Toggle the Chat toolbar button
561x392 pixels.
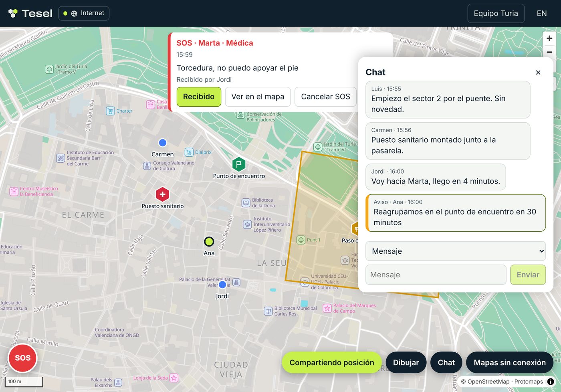446,362
